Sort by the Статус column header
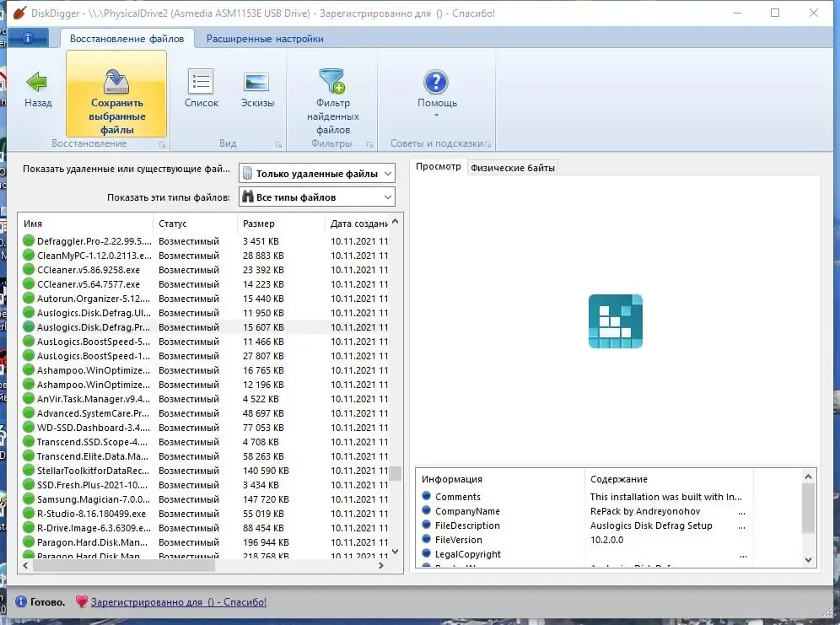 click(x=195, y=224)
